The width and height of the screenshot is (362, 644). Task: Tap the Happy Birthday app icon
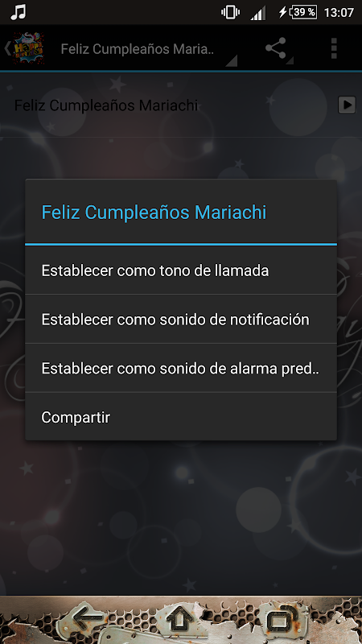pyautogui.click(x=27, y=48)
